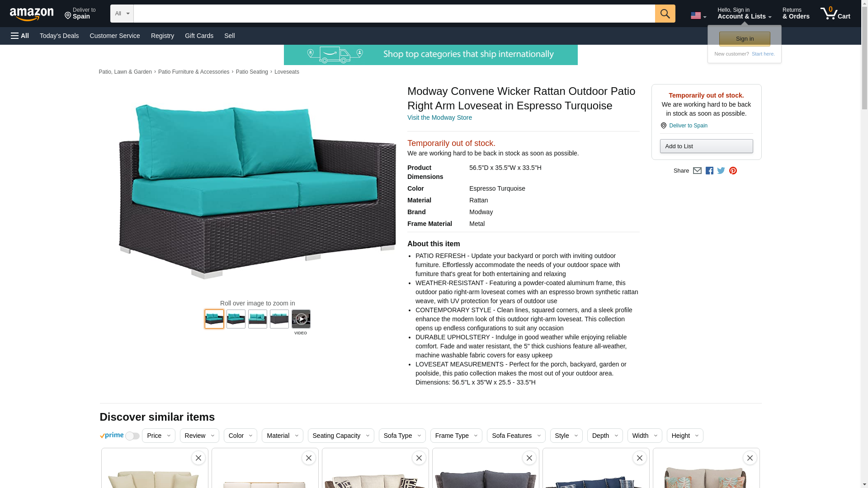Share product on Pinterest icon
The width and height of the screenshot is (868, 488).
pyautogui.click(x=733, y=171)
